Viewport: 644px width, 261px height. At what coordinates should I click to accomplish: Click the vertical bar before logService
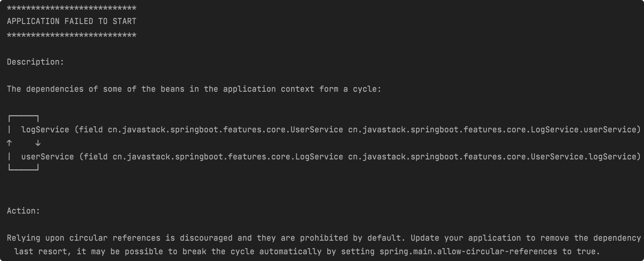pos(9,130)
